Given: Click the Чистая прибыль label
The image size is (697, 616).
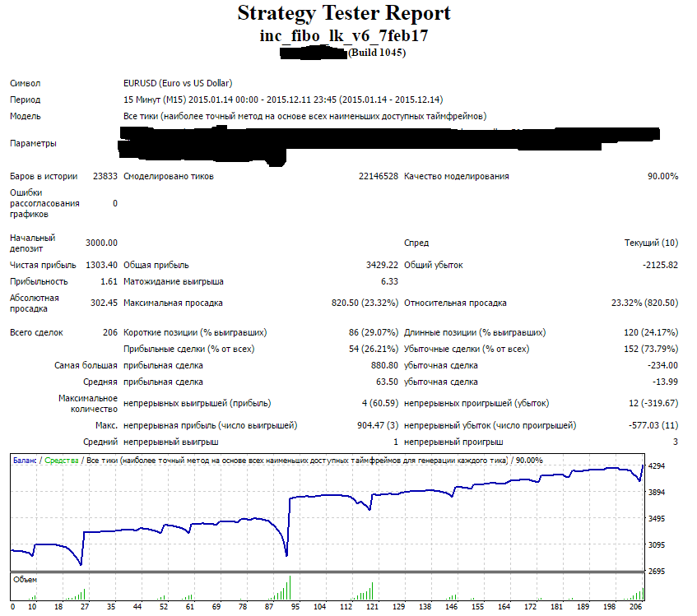Looking at the screenshot, I should coord(43,265).
